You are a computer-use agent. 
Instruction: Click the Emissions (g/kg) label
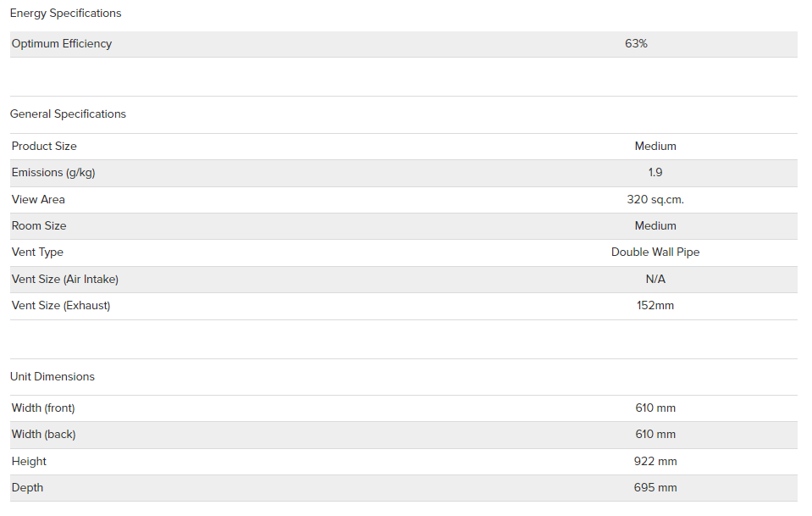coord(53,173)
